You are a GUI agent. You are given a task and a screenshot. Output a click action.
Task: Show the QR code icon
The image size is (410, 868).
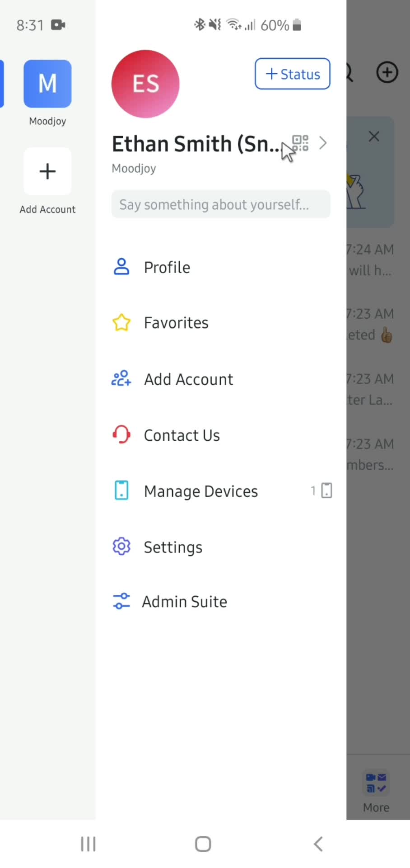[x=300, y=143]
